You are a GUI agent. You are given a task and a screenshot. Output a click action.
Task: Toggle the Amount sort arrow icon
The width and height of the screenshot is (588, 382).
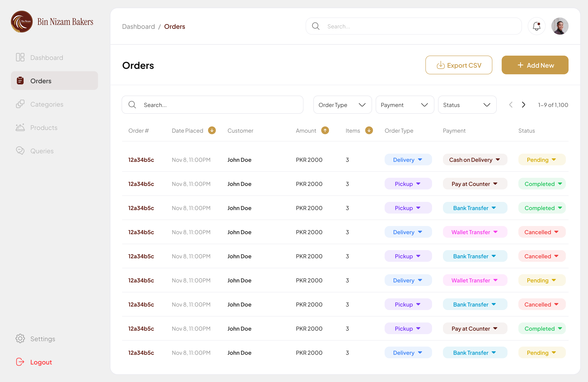click(x=325, y=131)
